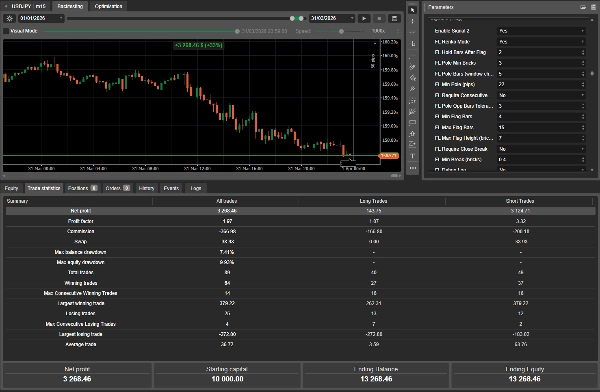Open the chart type bars icon
This screenshot has height=392, width=600.
(x=412, y=44)
